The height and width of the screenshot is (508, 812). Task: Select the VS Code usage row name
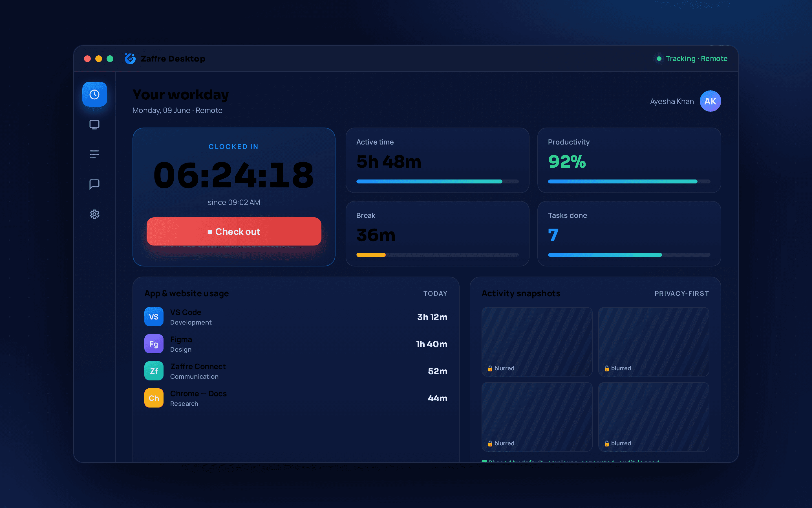(186, 312)
